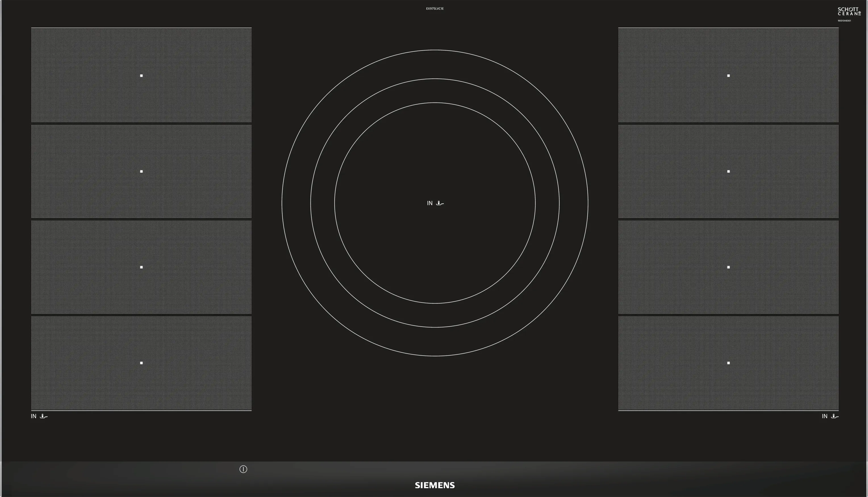Click the EX975LVC1E model number text

435,9
